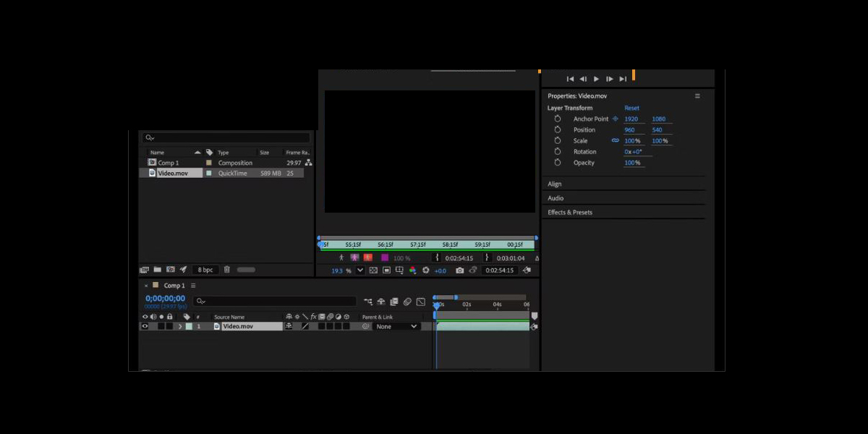Take a snapshot with the camera icon
The width and height of the screenshot is (868, 434).
click(459, 271)
